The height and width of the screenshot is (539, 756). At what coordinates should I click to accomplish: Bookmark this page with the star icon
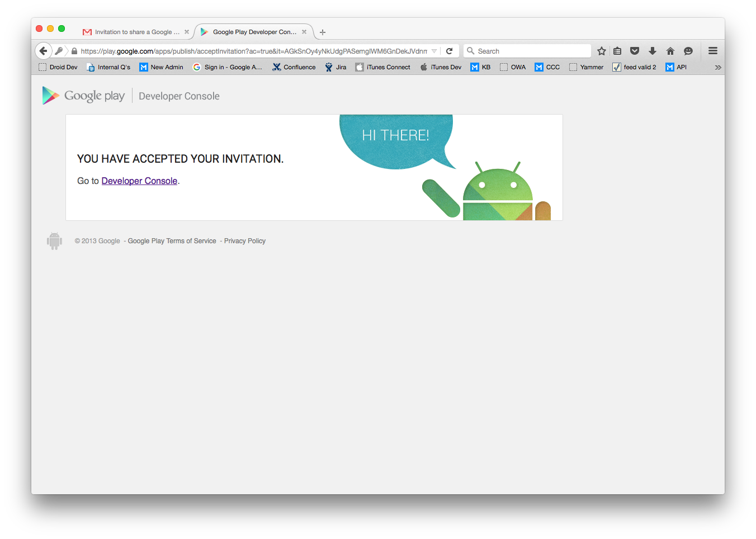[602, 51]
